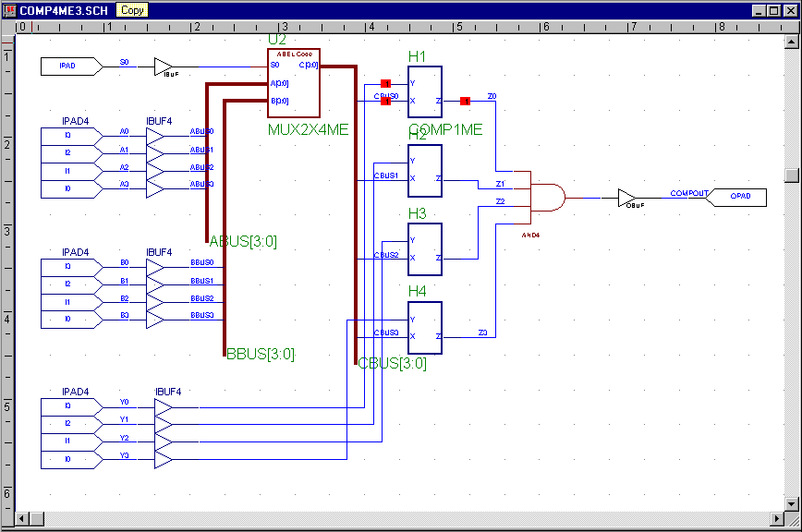The height and width of the screenshot is (532, 802).
Task: Select the S0 IPAD input pad
Action: [68, 66]
